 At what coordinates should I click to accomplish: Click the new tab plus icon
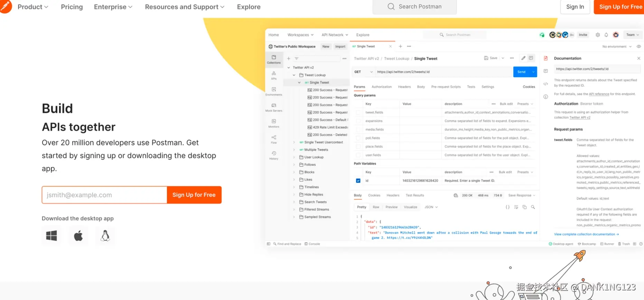tap(400, 46)
